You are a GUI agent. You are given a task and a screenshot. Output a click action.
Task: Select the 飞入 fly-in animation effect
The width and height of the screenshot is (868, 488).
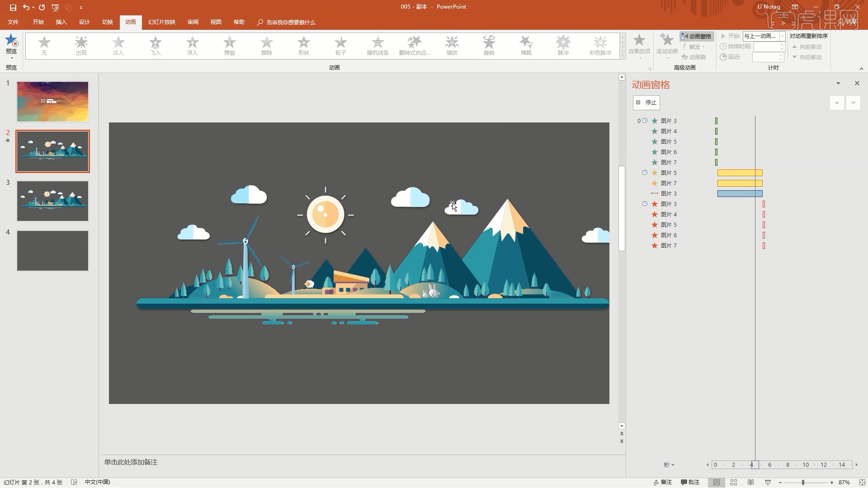(156, 45)
